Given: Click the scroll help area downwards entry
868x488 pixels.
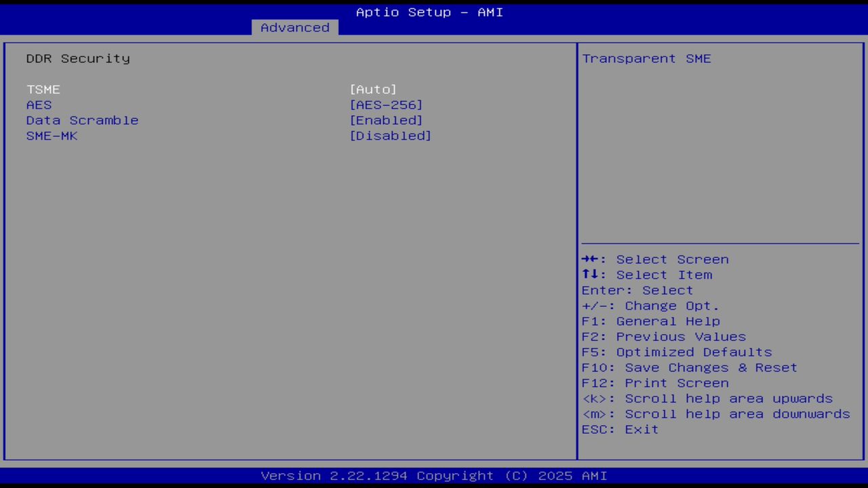Looking at the screenshot, I should (x=715, y=413).
